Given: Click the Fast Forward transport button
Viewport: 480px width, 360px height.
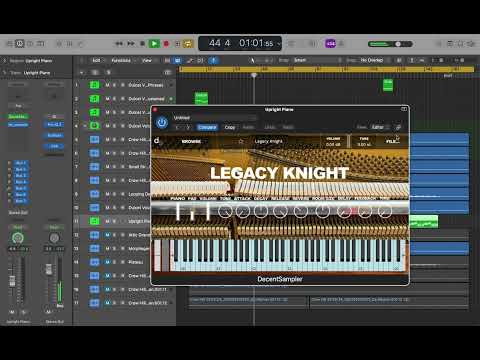Looking at the screenshot, I should 131,44.
